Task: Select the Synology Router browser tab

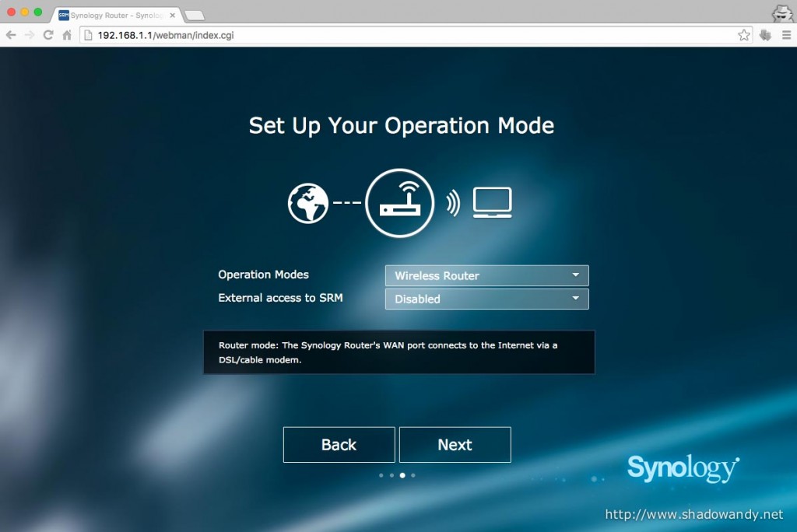Action: 117,16
